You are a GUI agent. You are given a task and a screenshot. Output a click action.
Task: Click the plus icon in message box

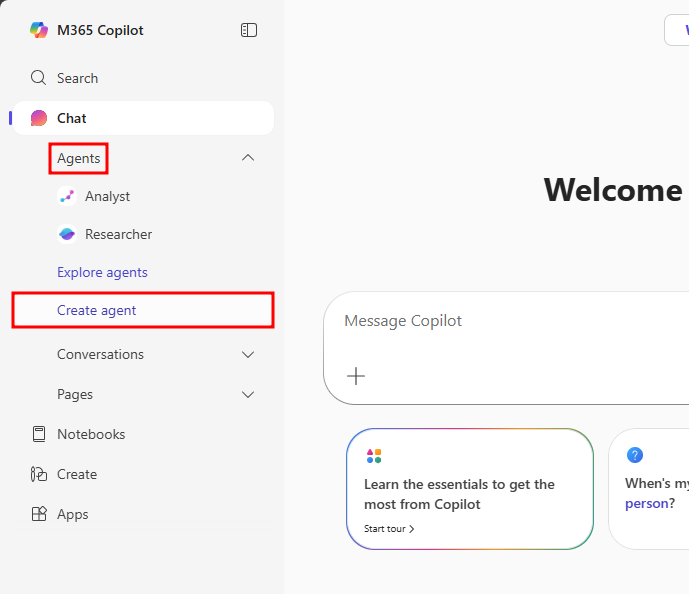pos(356,376)
